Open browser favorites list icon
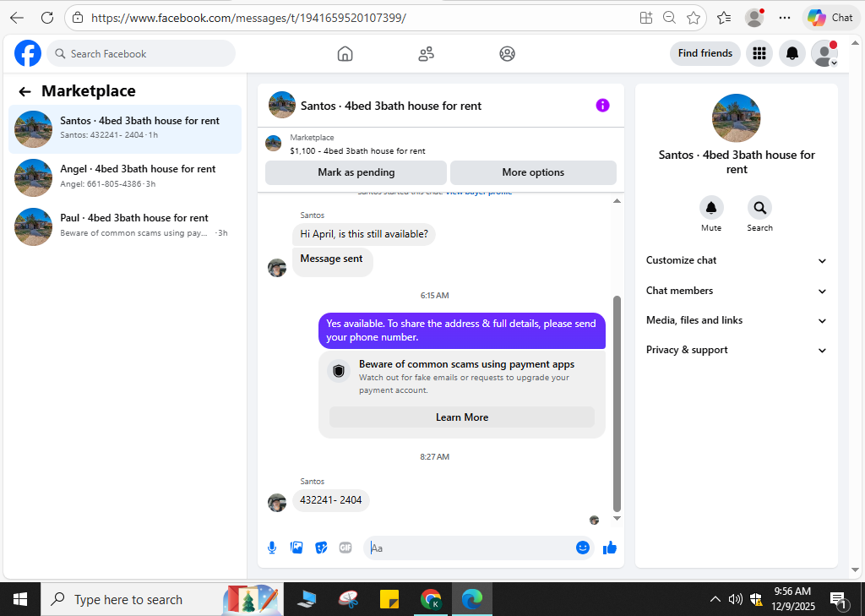 (724, 18)
